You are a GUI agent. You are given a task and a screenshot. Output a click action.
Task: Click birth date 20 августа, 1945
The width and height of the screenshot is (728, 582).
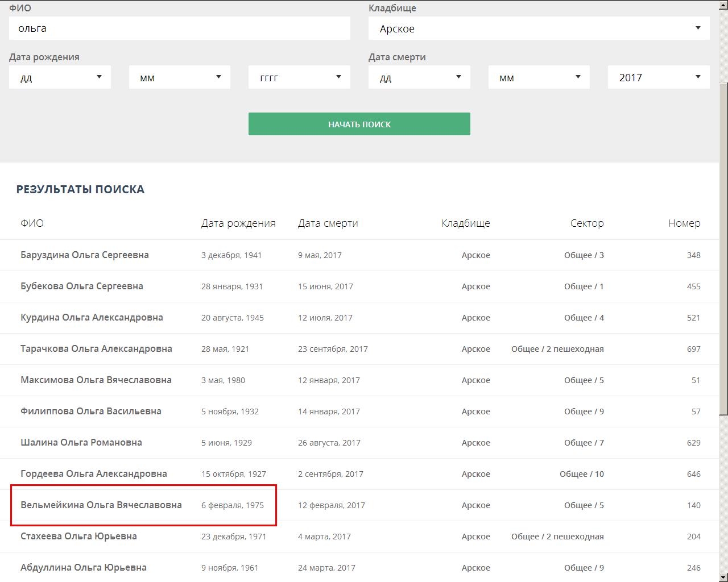tap(233, 318)
